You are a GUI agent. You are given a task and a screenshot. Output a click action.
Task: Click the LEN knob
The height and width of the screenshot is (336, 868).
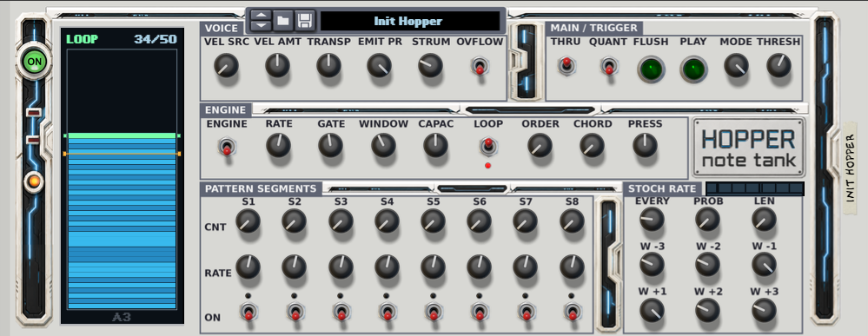pos(764,219)
